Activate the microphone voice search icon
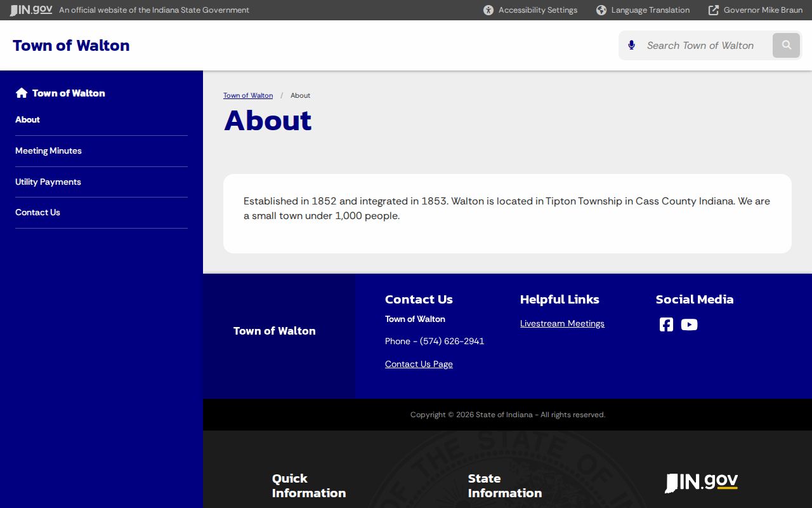The image size is (812, 508). 631,45
